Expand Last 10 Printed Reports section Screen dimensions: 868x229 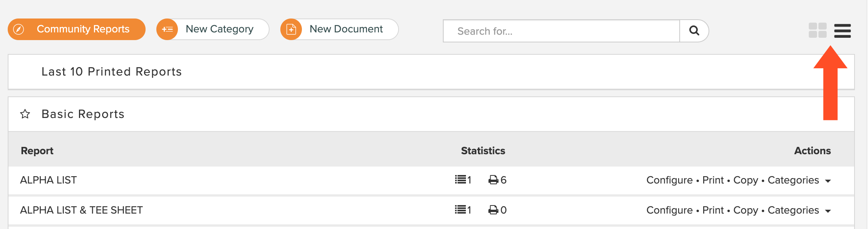(x=431, y=72)
